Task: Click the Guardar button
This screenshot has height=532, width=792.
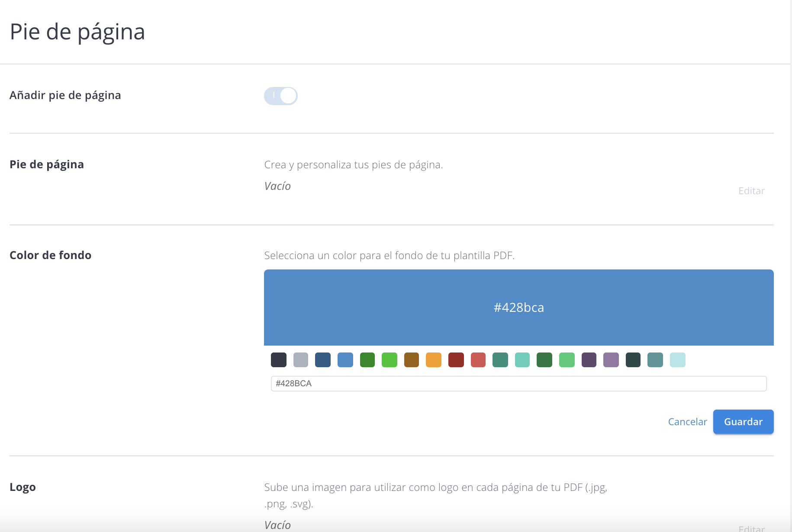Action: 743,422
